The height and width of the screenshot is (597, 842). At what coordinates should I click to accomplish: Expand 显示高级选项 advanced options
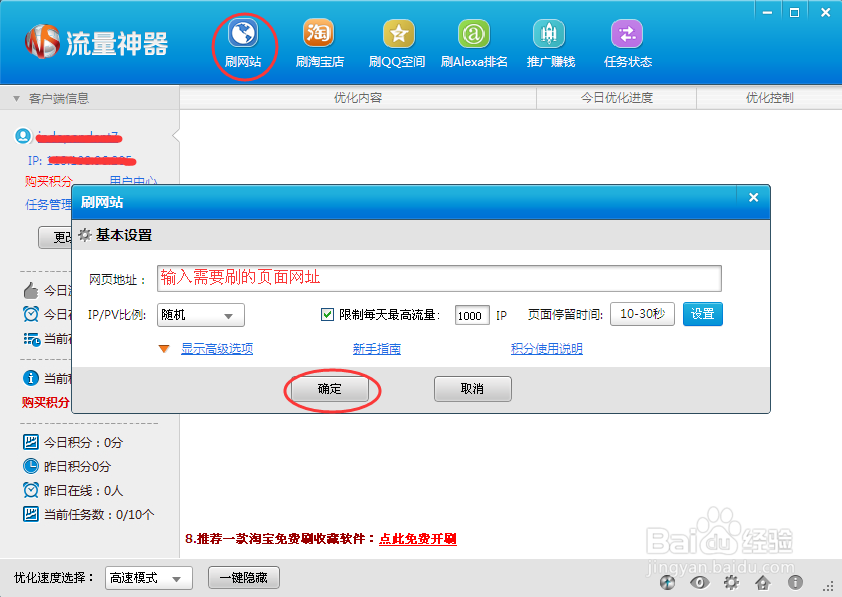click(x=216, y=349)
